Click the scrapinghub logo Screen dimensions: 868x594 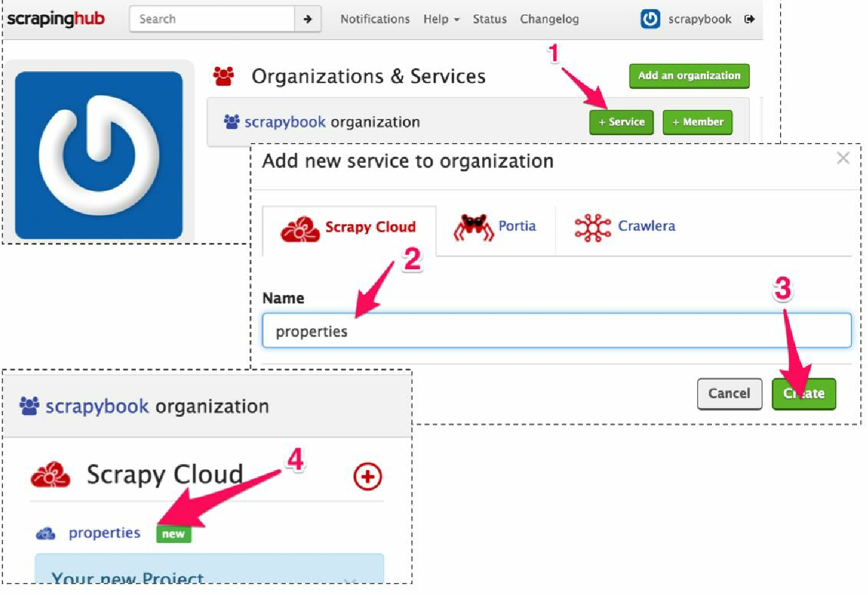point(56,18)
